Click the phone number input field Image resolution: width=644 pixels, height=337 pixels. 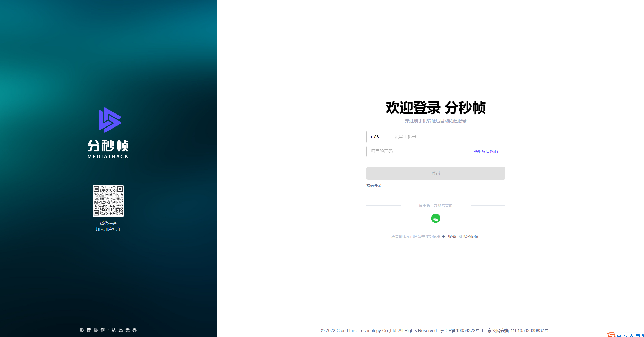[447, 137]
